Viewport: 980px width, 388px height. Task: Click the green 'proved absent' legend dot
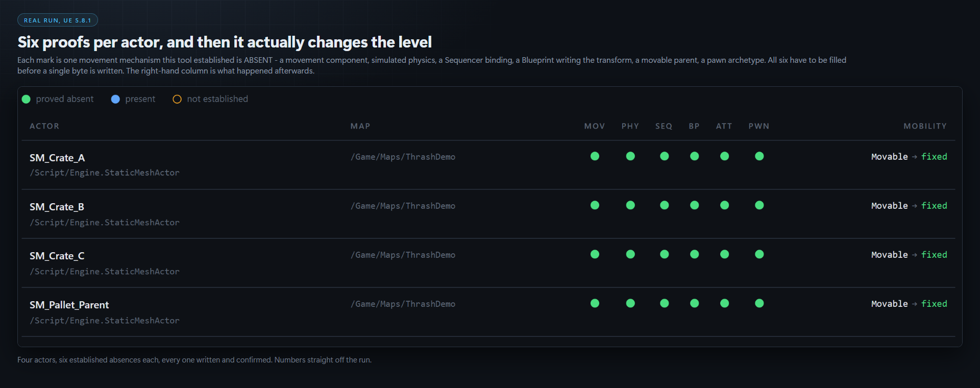(x=26, y=99)
